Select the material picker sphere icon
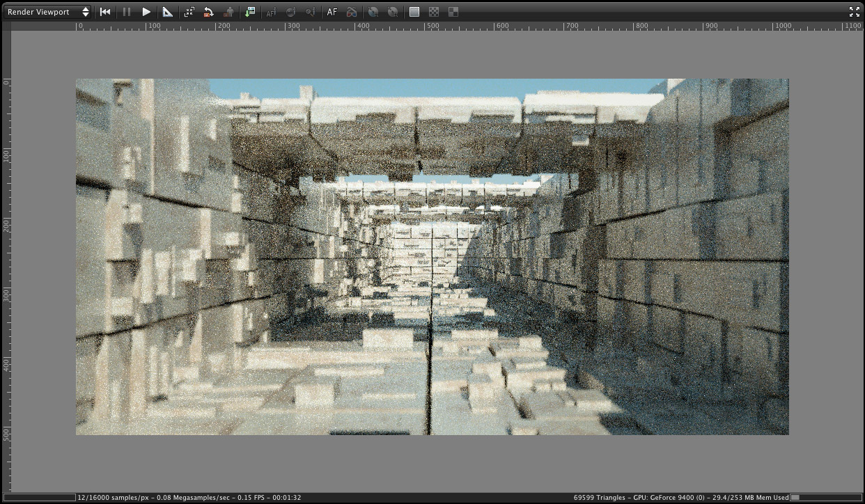865x504 pixels. coord(291,12)
